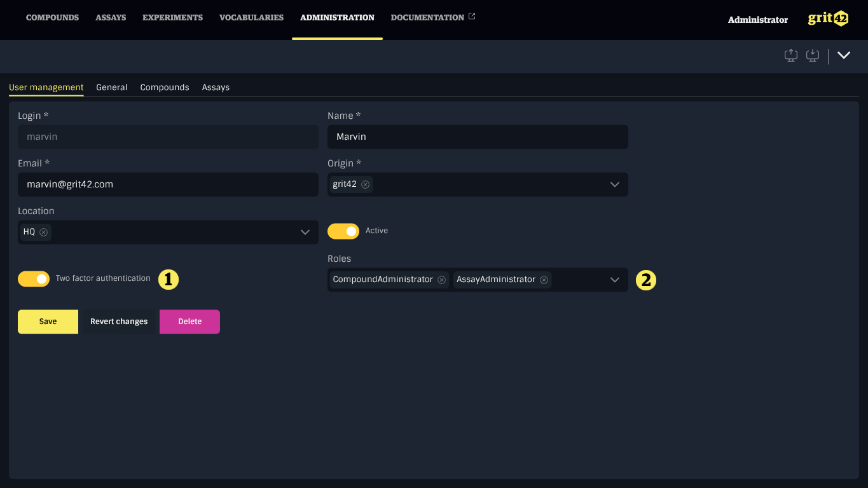Toggle Two factor authentication switch

[34, 279]
